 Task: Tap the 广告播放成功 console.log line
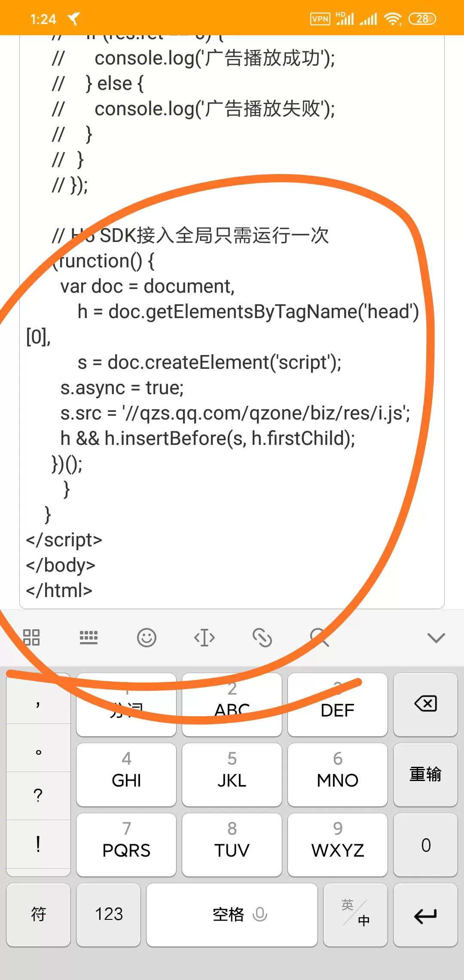pyautogui.click(x=193, y=58)
